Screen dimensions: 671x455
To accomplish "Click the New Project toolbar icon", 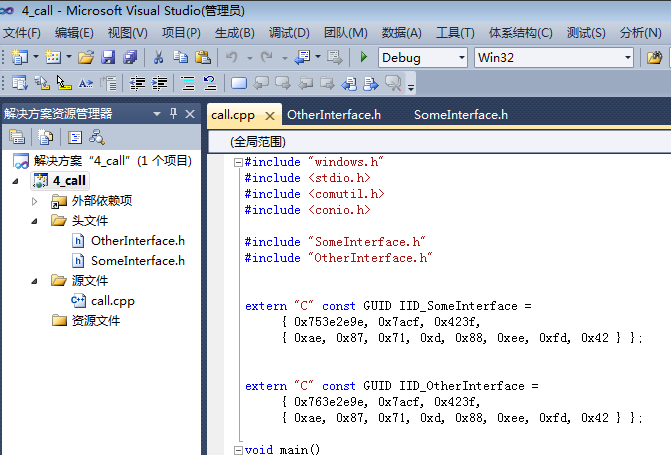I will pyautogui.click(x=19, y=57).
